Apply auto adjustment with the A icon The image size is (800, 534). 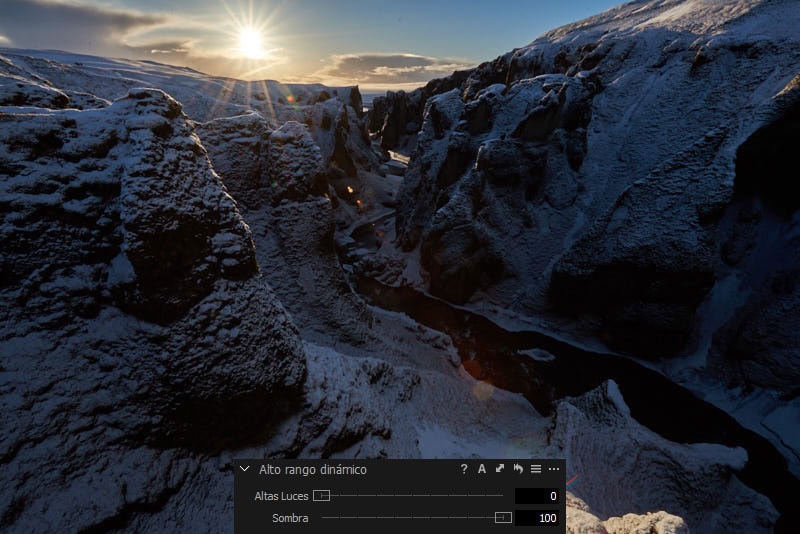point(482,469)
